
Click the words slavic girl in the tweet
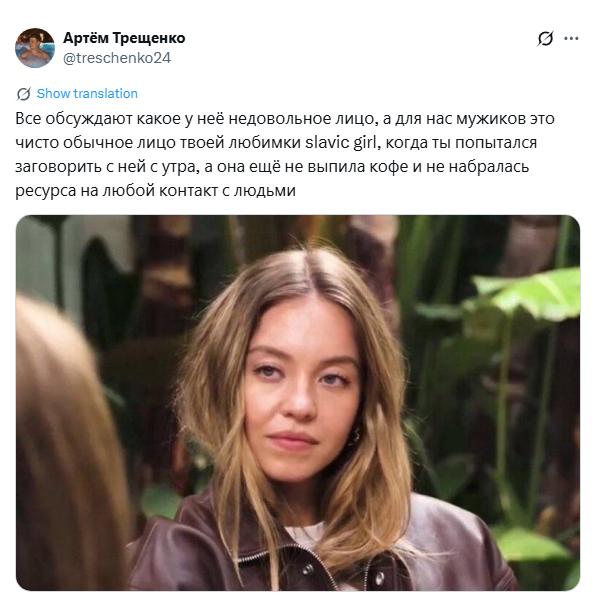click(x=341, y=143)
